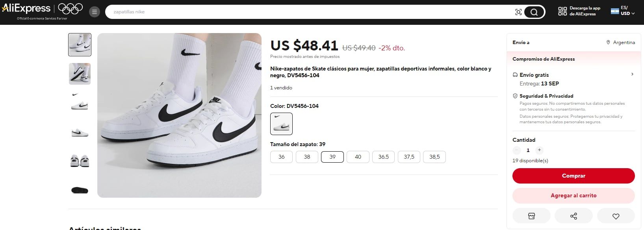The image size is (644, 230).
Task: Select shoe size 36.5
Action: click(383, 157)
